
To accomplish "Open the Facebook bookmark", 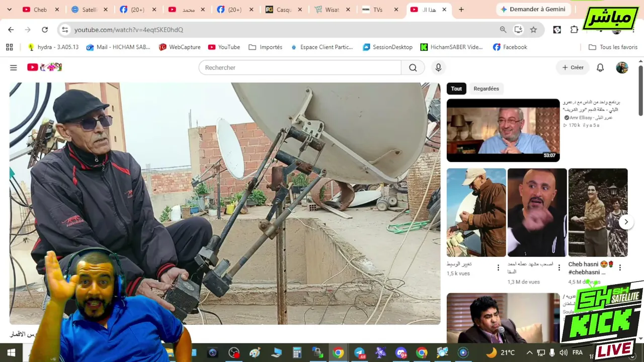I will coord(510,47).
